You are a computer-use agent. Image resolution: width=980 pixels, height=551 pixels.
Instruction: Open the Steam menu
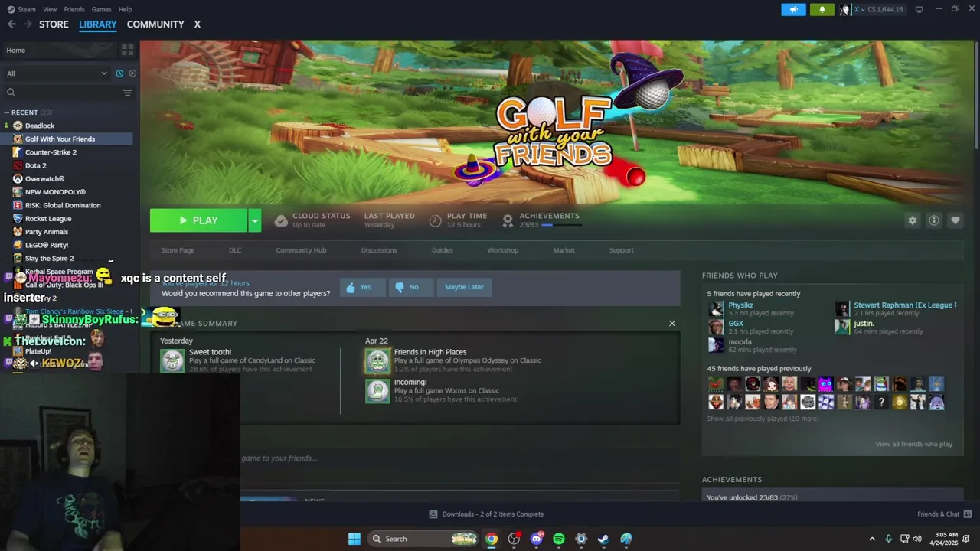point(22,9)
